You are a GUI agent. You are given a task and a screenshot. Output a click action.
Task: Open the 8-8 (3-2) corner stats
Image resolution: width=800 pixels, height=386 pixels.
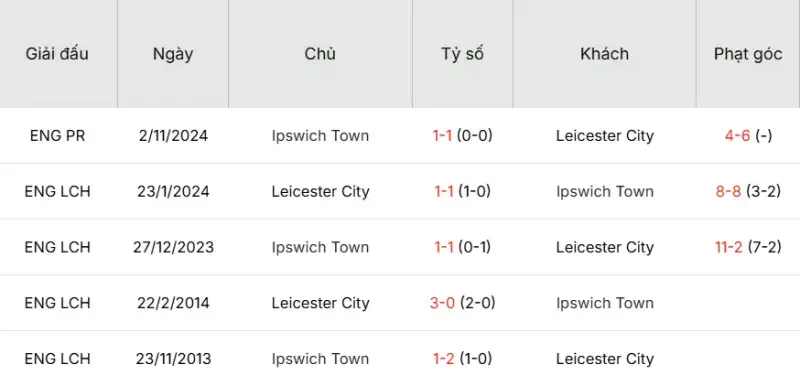click(x=748, y=192)
